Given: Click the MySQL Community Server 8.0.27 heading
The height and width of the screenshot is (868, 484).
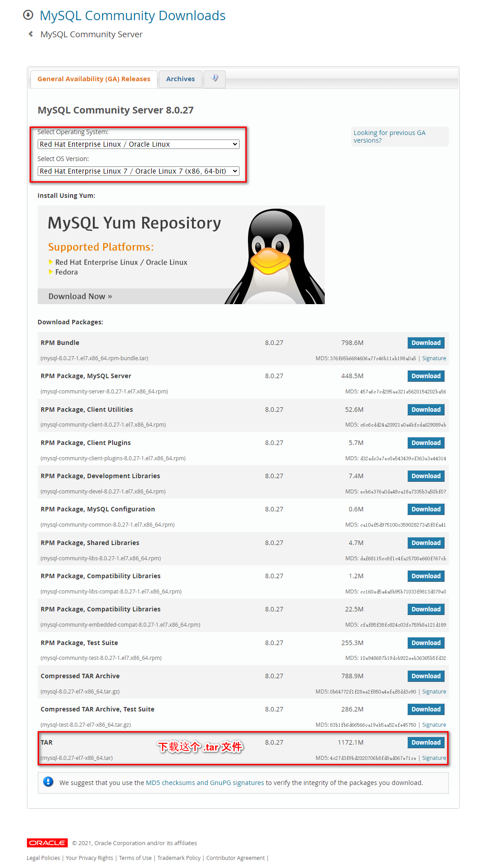Looking at the screenshot, I should (116, 110).
